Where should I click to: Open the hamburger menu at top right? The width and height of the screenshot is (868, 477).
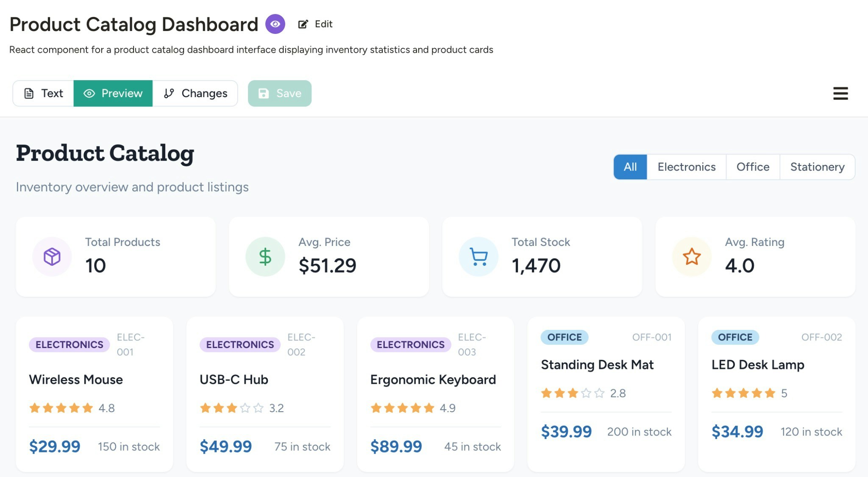(x=840, y=93)
